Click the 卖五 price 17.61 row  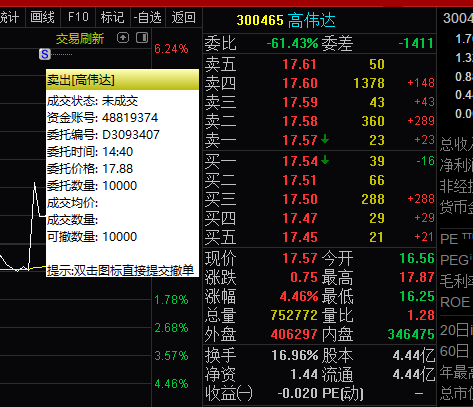319,64
